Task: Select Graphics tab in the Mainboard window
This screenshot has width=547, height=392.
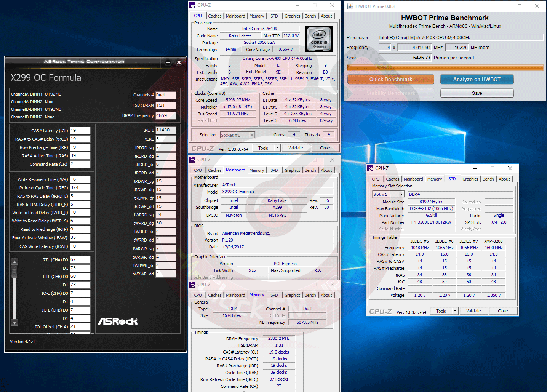Action: (292, 170)
